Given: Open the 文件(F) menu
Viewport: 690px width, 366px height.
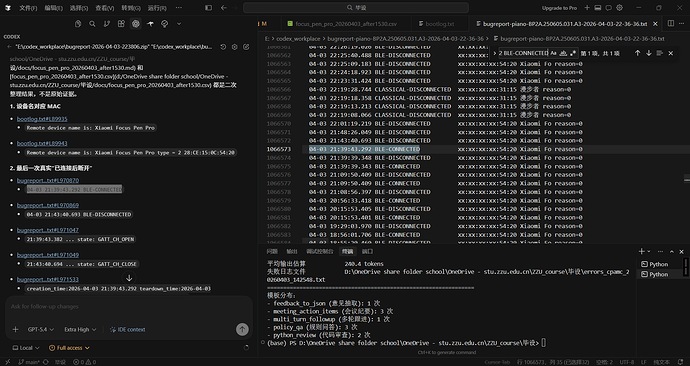Looking at the screenshot, I should pos(28,8).
